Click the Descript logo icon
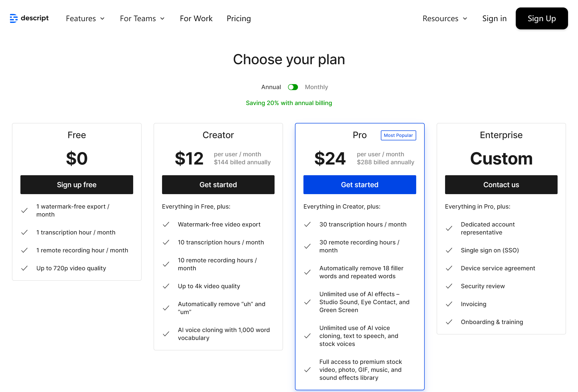This screenshot has width=578, height=392. coord(14,18)
